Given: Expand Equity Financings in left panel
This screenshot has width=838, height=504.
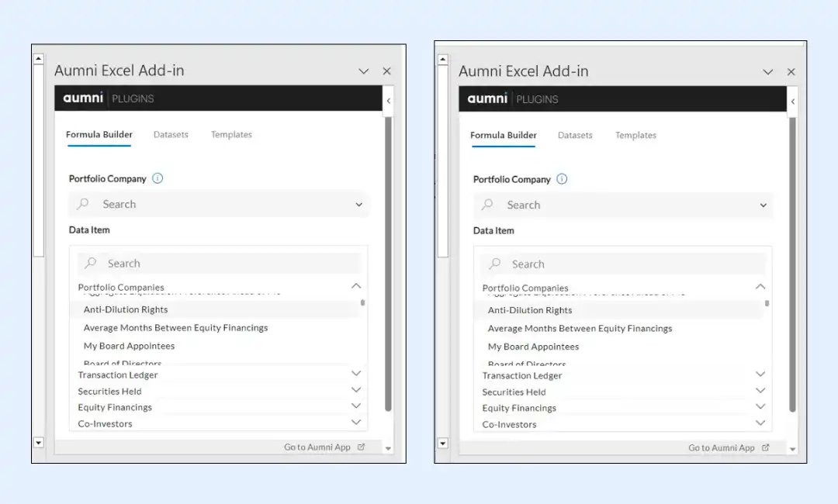Looking at the screenshot, I should click(356, 406).
